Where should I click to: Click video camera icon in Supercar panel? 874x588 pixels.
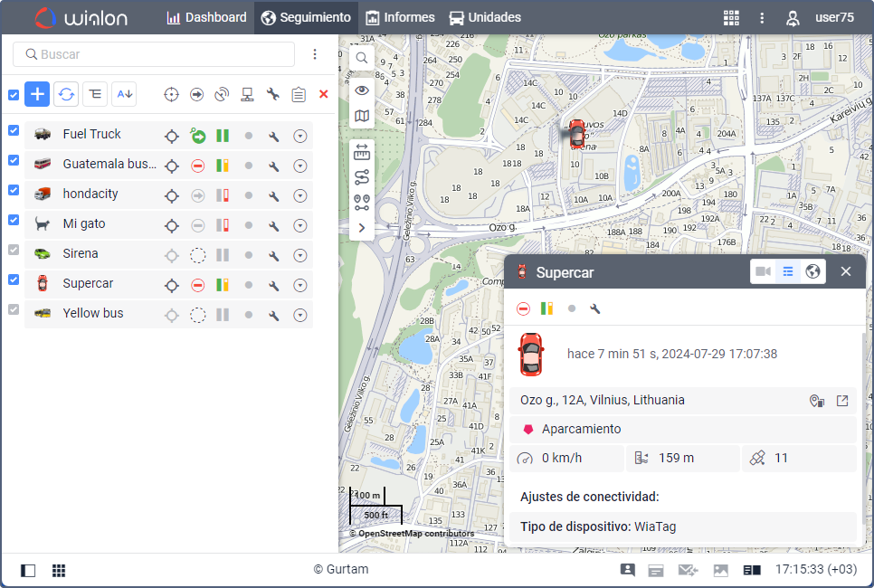pyautogui.click(x=763, y=271)
